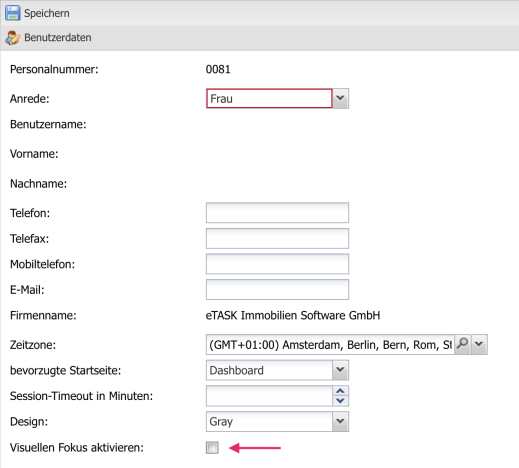The width and height of the screenshot is (519, 468).
Task: Click the Personalnummer value 0081
Action: 218,69
